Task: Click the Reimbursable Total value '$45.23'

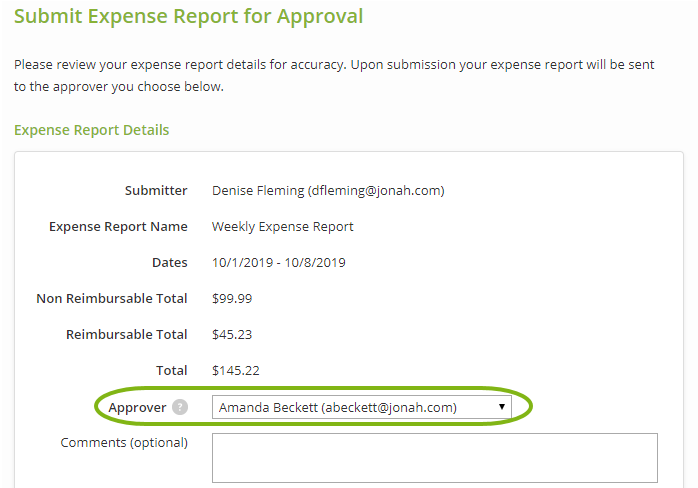Action: pos(232,334)
